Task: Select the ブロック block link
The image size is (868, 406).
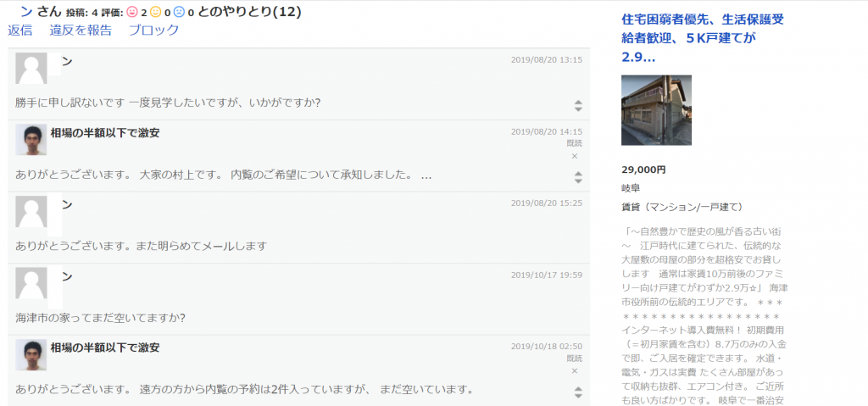Action: point(154,31)
